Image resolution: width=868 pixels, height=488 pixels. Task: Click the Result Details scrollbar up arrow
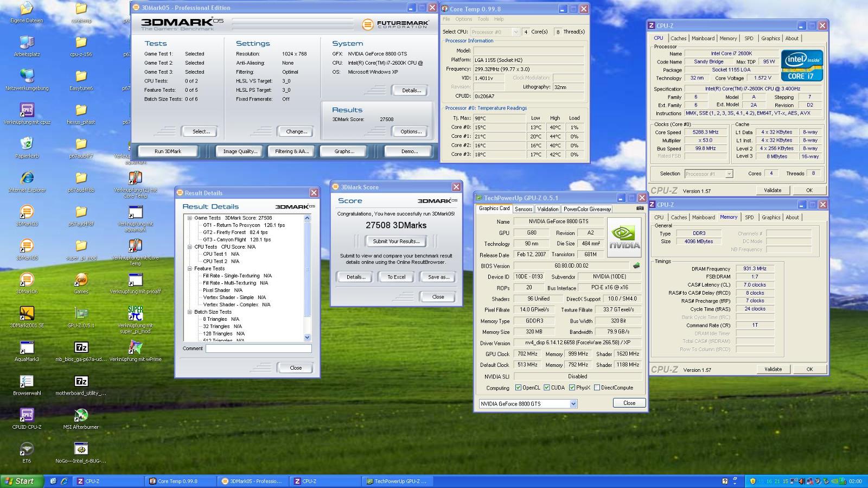308,218
